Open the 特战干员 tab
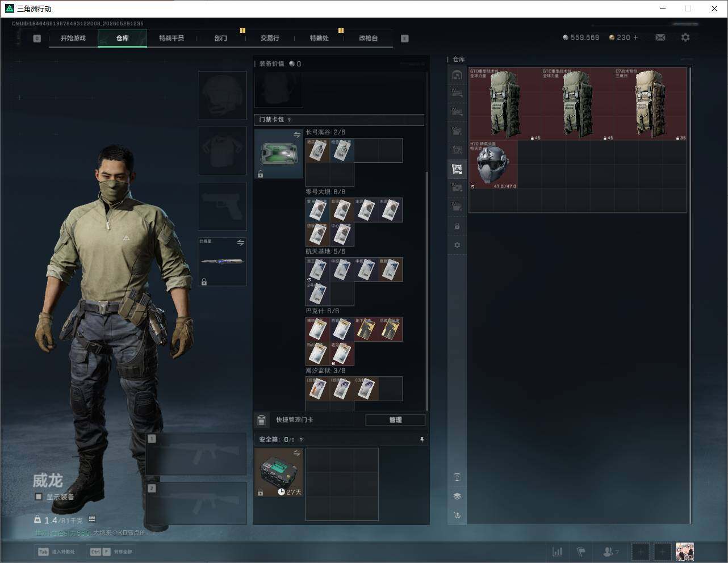Image resolution: width=728 pixels, height=563 pixels. [x=171, y=38]
